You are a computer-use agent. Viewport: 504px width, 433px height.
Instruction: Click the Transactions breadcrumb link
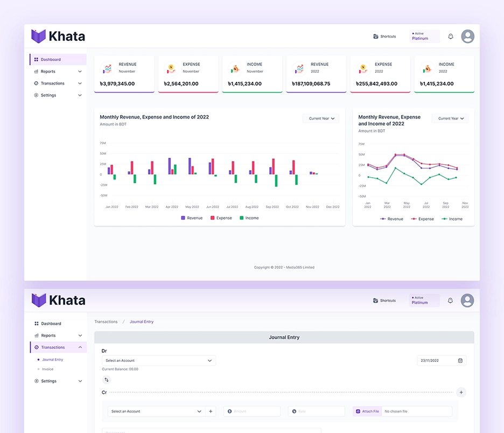point(106,322)
